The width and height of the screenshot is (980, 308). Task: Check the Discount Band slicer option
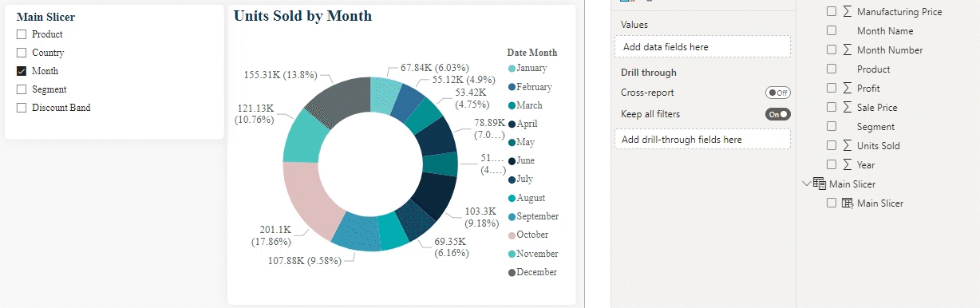point(22,108)
